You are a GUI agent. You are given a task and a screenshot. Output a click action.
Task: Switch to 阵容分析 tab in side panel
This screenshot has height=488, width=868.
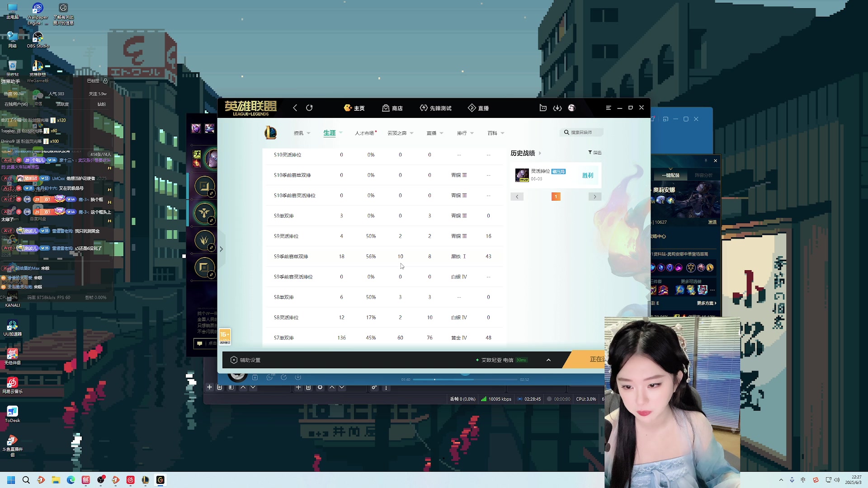pyautogui.click(x=703, y=175)
